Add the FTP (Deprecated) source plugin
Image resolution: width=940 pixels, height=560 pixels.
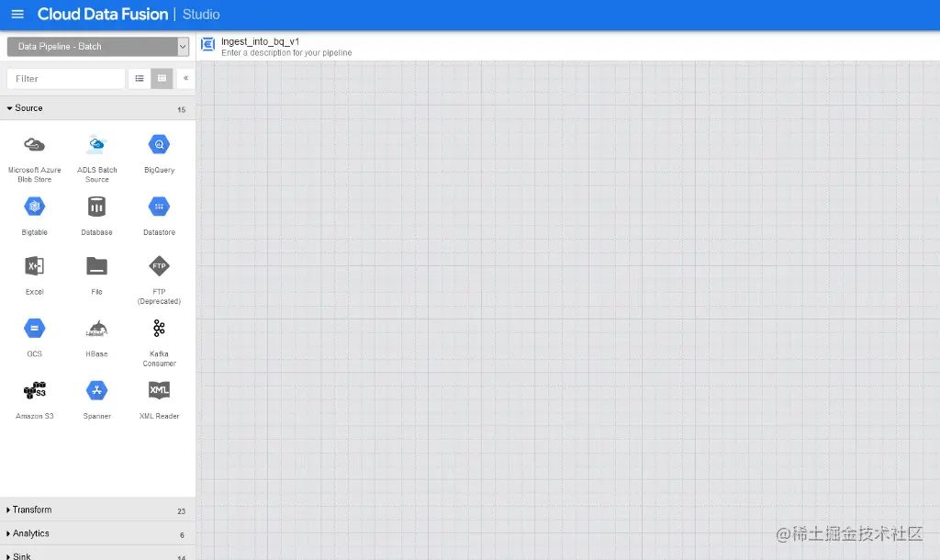pos(159,280)
